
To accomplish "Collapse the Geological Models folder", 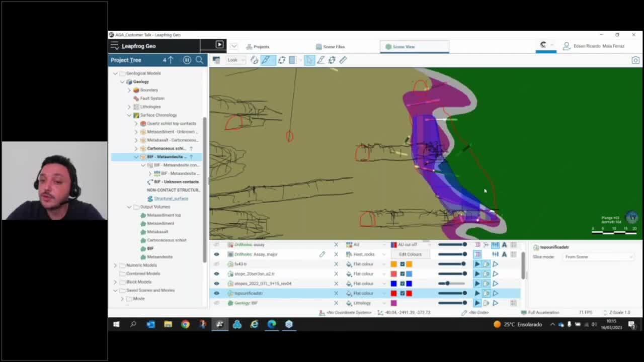I will pos(115,73).
